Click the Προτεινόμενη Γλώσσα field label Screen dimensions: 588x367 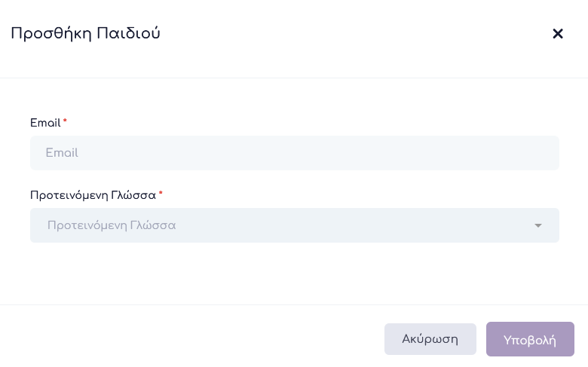(x=93, y=195)
